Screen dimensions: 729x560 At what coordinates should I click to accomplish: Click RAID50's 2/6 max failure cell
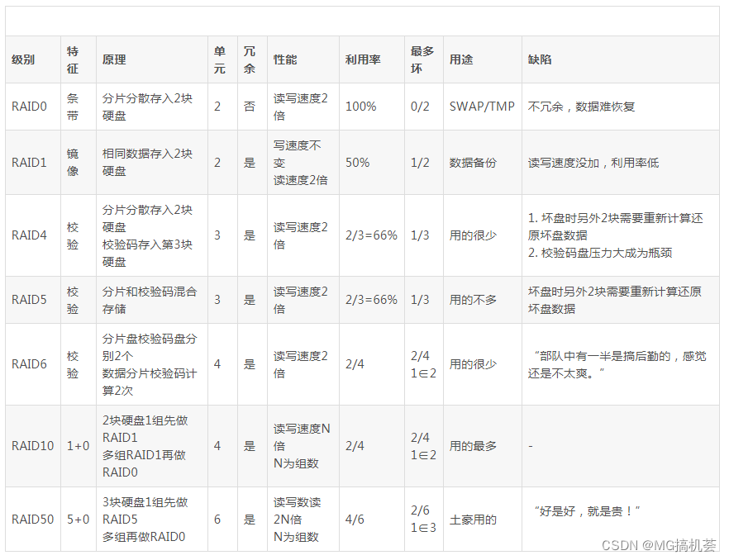424,519
